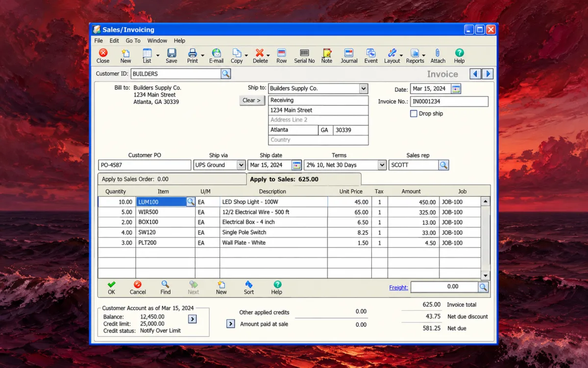Open the List toolbar icon
This screenshot has width=588, height=368.
[147, 53]
